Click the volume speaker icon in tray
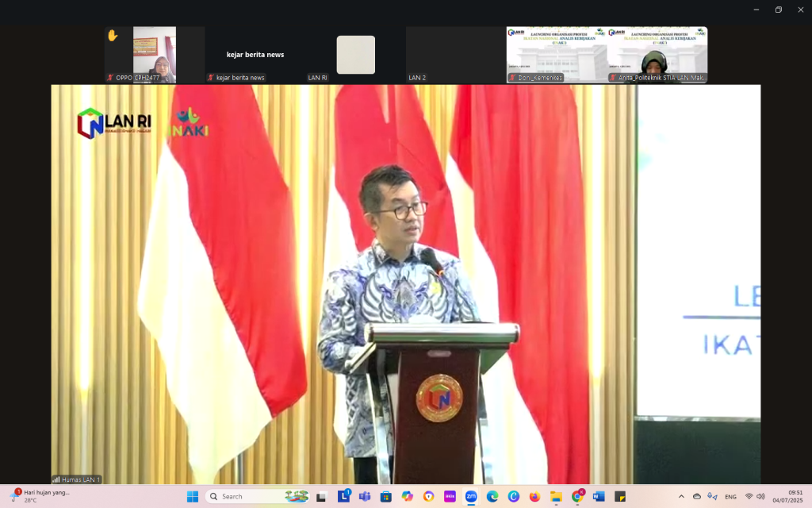The width and height of the screenshot is (812, 508). [760, 497]
